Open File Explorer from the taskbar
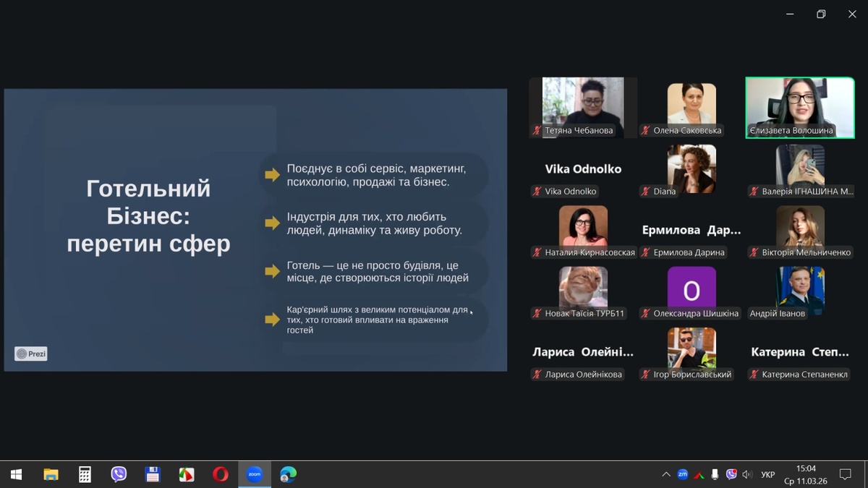This screenshot has width=868, height=488. click(x=51, y=474)
